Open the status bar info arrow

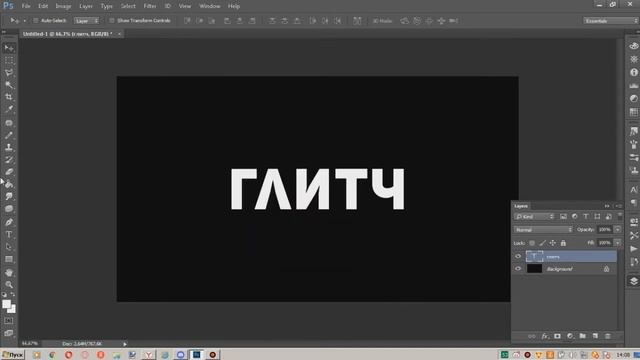125,344
